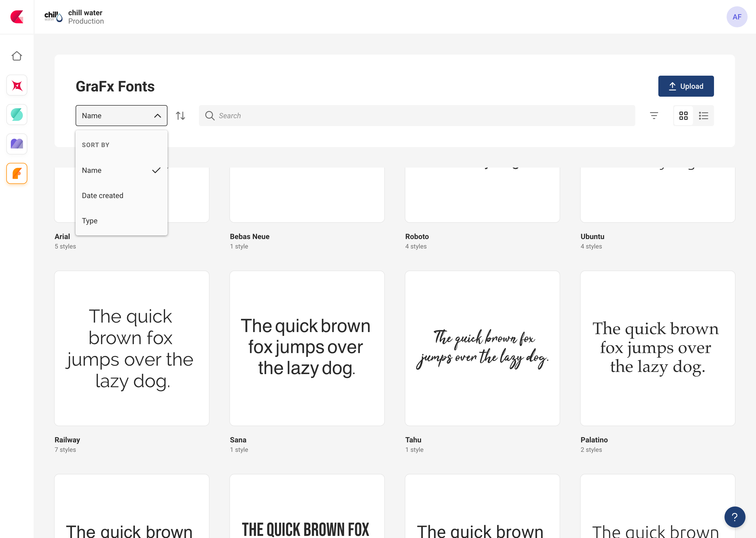This screenshot has width=756, height=538.
Task: Open the Tahu script font card
Action: tap(482, 348)
